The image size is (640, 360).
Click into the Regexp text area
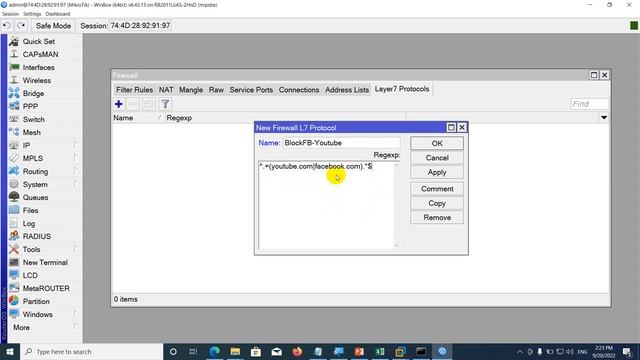click(x=326, y=206)
